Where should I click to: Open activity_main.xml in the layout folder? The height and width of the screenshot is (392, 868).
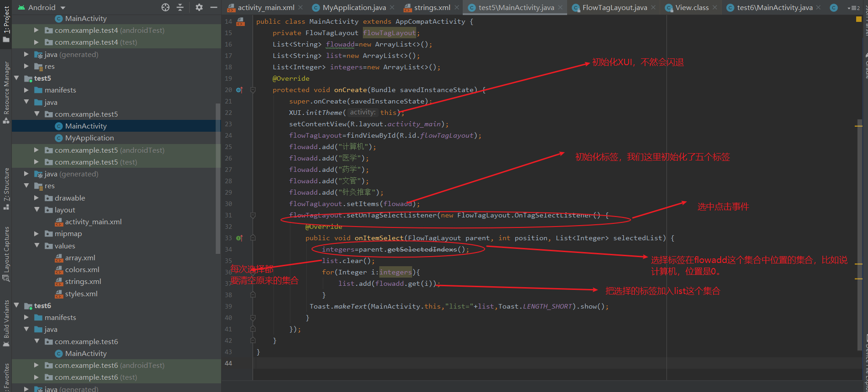tap(93, 222)
